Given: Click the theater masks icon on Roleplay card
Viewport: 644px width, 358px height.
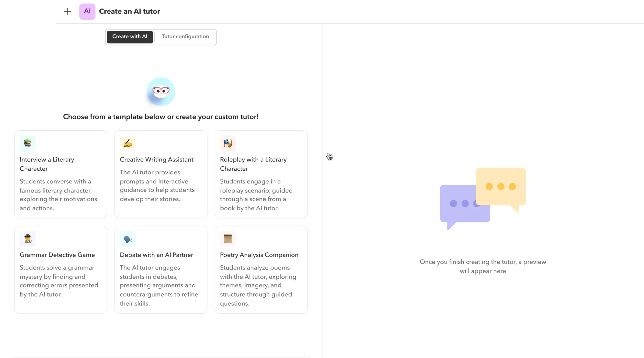Looking at the screenshot, I should (x=228, y=143).
